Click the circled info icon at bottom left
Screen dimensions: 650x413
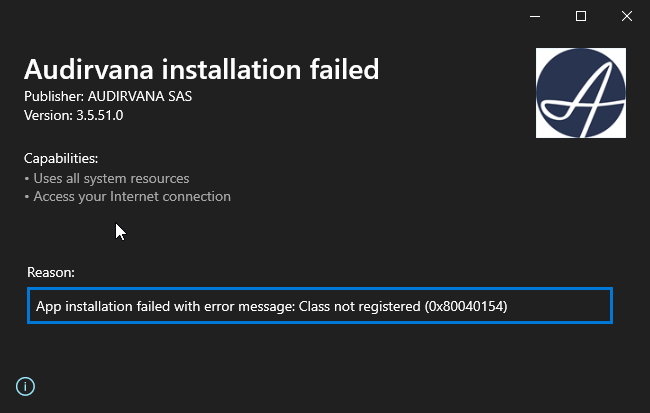(x=25, y=386)
